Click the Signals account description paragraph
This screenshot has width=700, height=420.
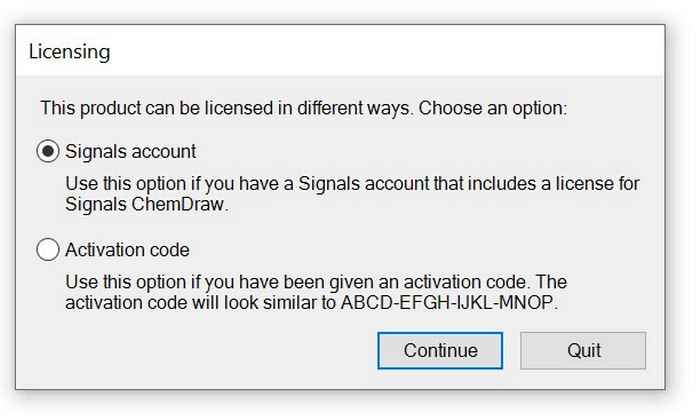point(352,194)
